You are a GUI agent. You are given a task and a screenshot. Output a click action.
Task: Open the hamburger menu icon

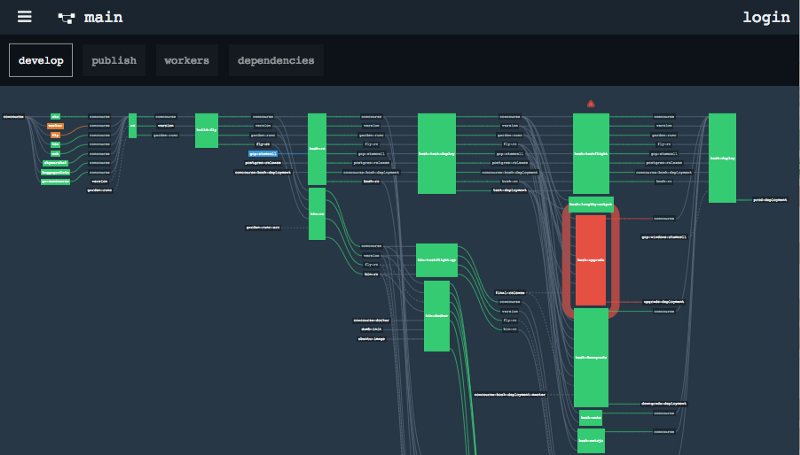[24, 17]
